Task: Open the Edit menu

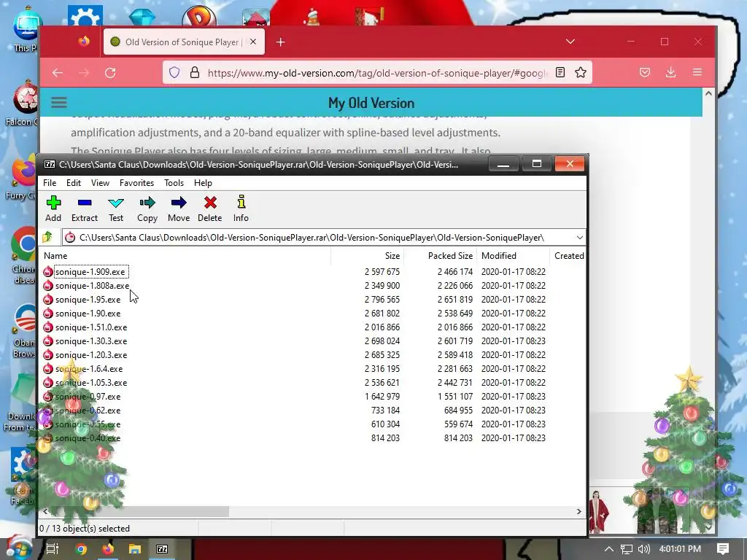Action: [x=74, y=183]
